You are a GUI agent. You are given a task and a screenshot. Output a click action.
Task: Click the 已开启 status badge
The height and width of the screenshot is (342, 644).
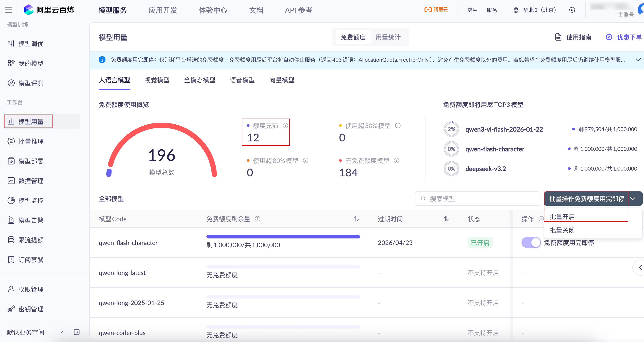(x=480, y=243)
